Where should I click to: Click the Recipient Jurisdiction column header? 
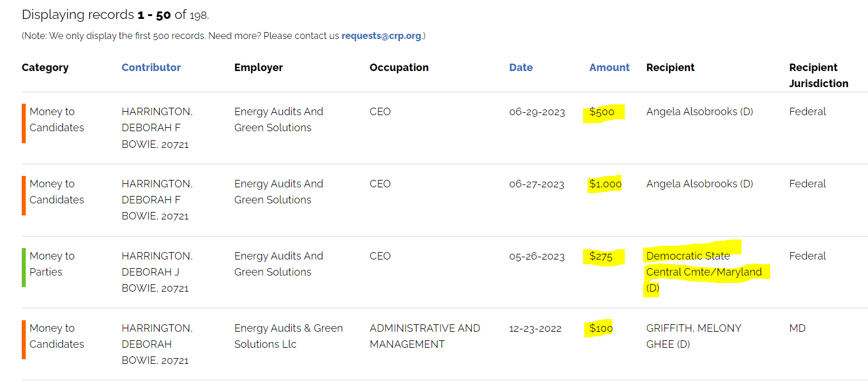(x=818, y=75)
